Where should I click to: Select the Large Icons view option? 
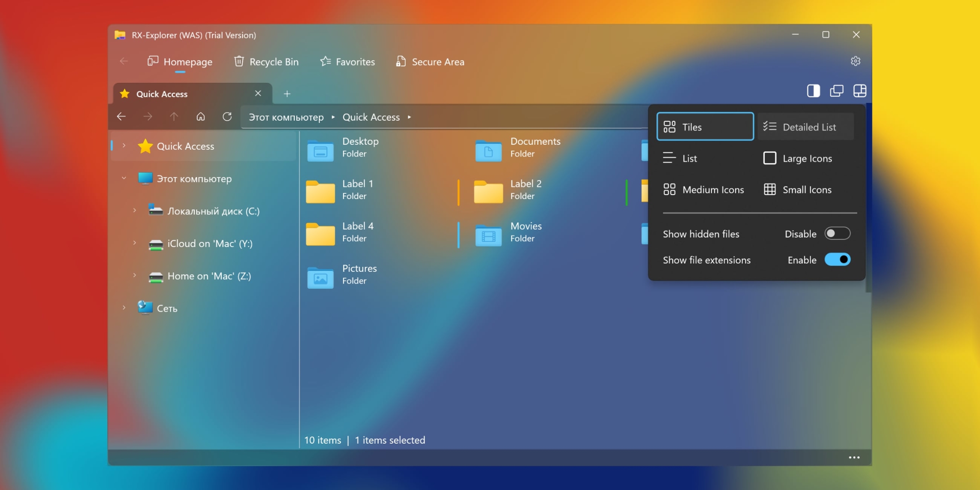tap(797, 158)
